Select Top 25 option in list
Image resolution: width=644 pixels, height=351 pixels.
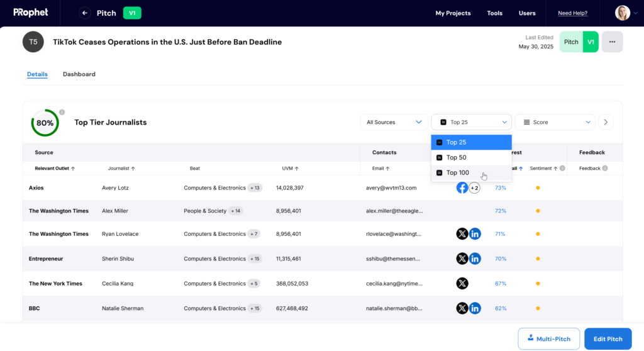471,142
